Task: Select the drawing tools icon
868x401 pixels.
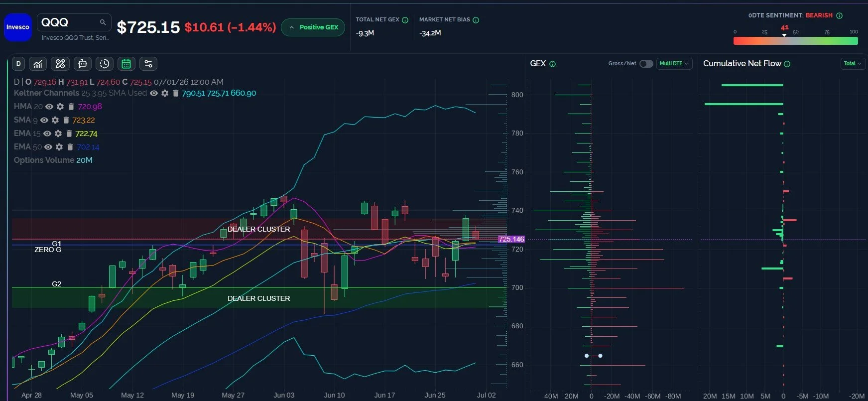Action: click(60, 64)
